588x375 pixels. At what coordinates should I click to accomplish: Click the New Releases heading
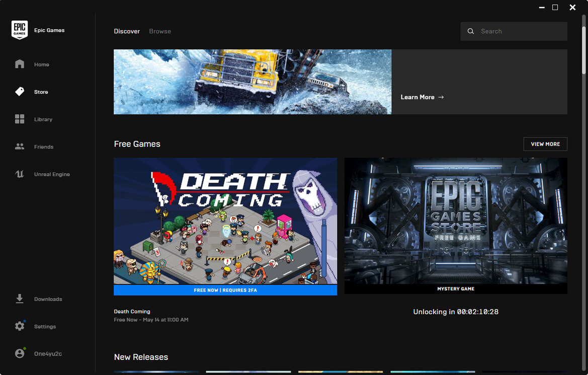(x=141, y=357)
